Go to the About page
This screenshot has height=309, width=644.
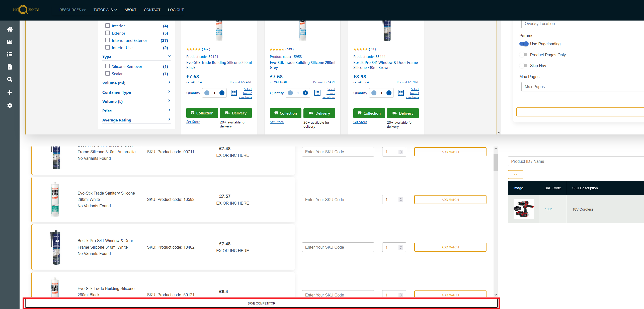tap(130, 10)
